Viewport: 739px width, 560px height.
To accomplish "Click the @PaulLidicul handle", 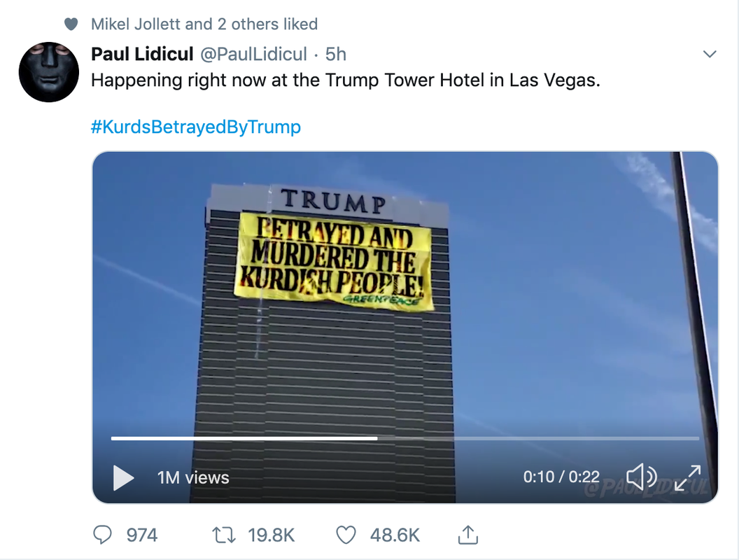I will pos(253,54).
